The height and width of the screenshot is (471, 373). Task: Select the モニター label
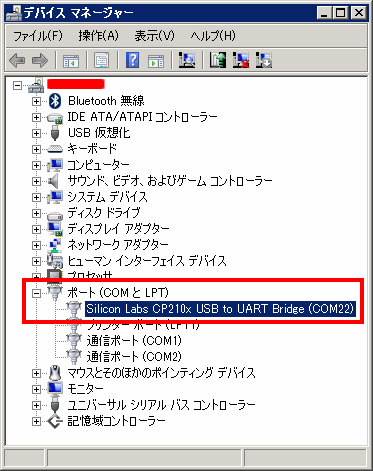(85, 389)
